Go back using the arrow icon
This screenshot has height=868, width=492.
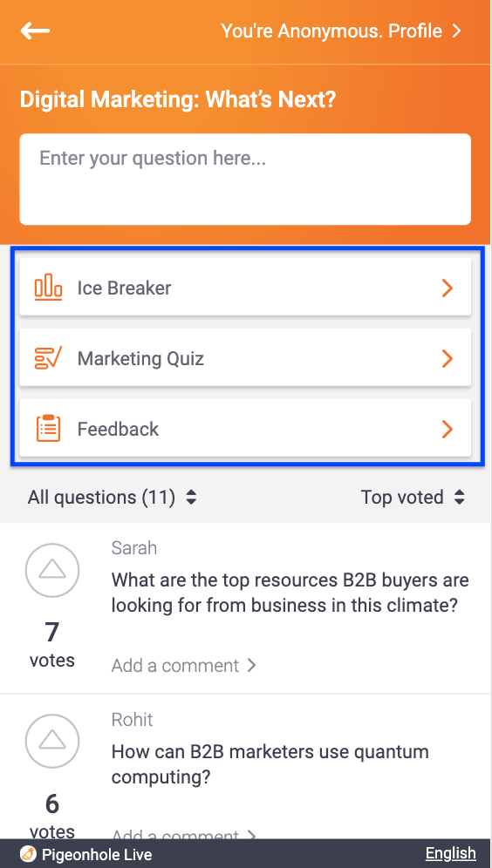(x=35, y=31)
